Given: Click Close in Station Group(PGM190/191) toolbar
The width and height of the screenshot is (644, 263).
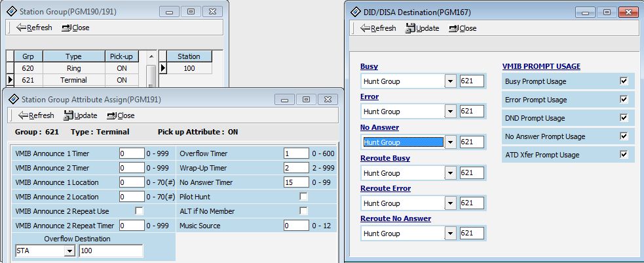Looking at the screenshot, I should point(75,28).
